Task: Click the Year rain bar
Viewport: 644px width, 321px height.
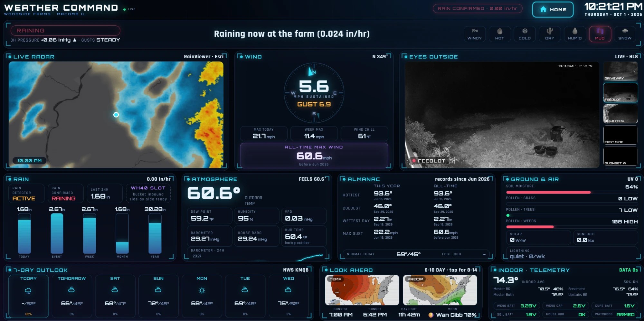Action: coord(155,233)
